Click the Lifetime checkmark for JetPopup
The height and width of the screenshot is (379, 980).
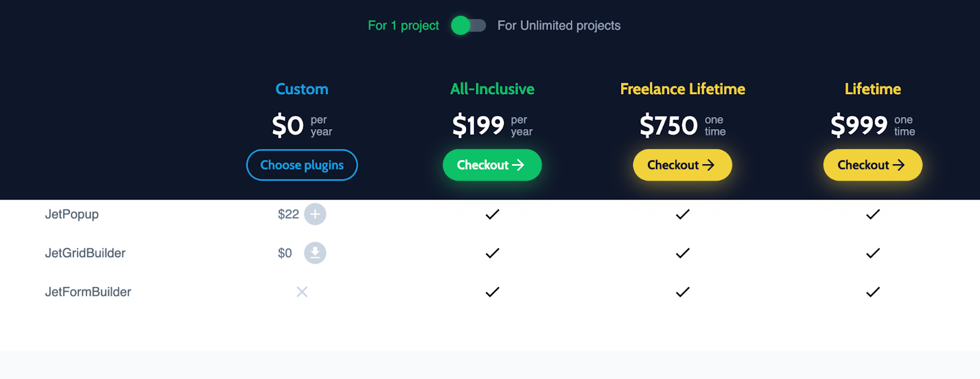(873, 214)
